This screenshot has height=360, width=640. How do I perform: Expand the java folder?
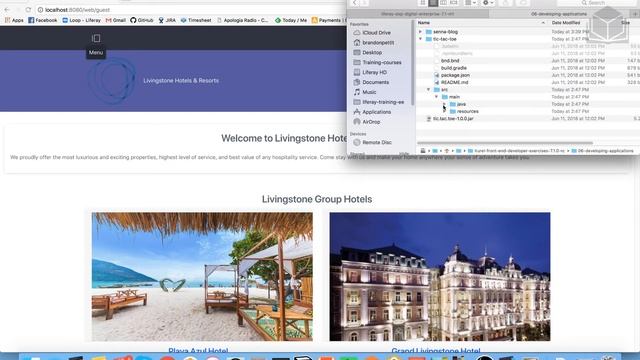pos(444,104)
